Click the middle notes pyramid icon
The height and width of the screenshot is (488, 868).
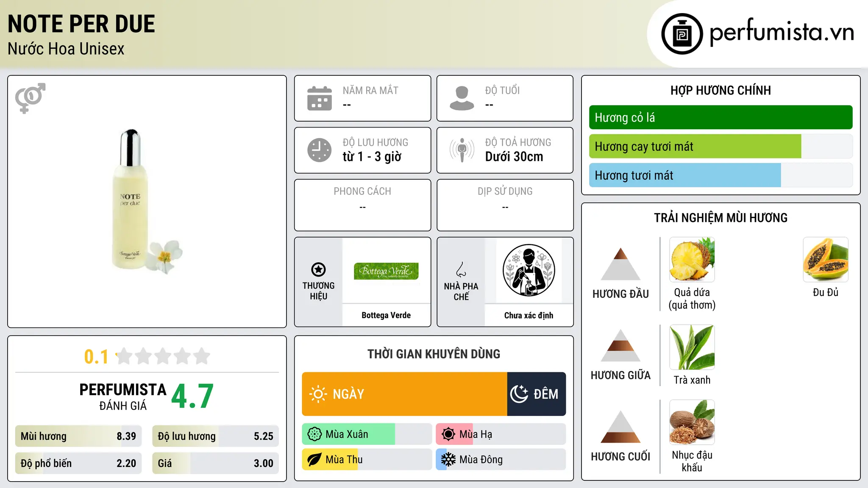click(x=620, y=345)
